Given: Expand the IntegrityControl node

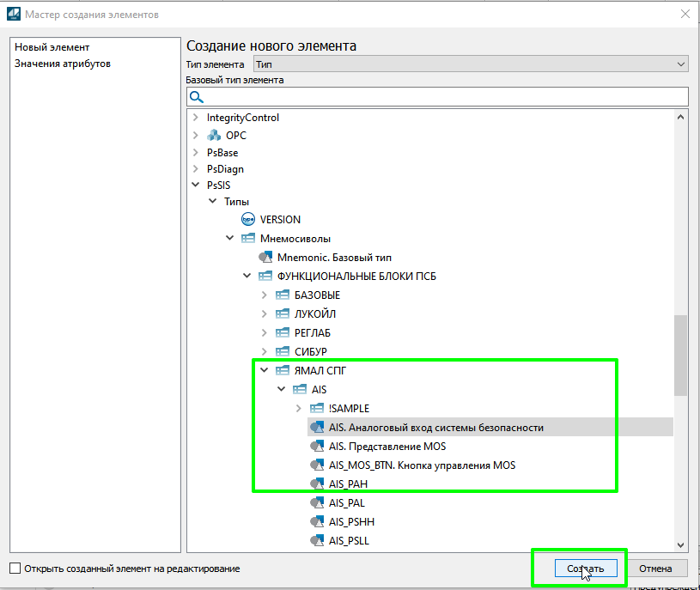Looking at the screenshot, I should (x=196, y=118).
